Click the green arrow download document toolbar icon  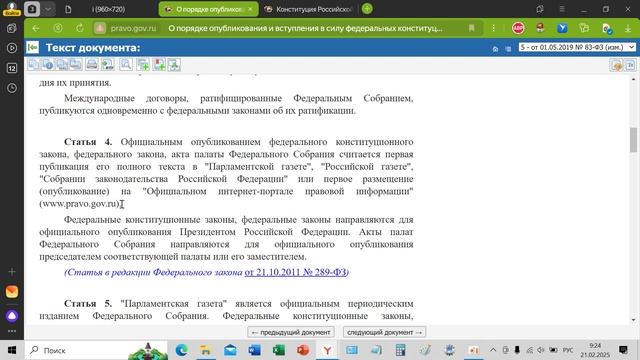174,64
